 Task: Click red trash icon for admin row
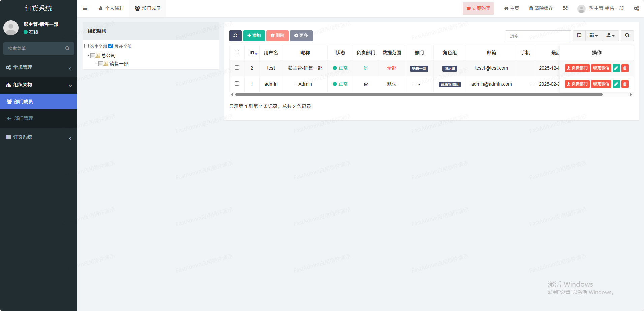(625, 84)
